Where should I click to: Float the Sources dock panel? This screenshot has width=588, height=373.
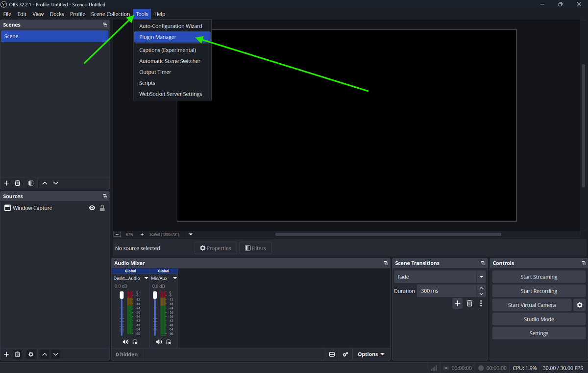tap(105, 196)
